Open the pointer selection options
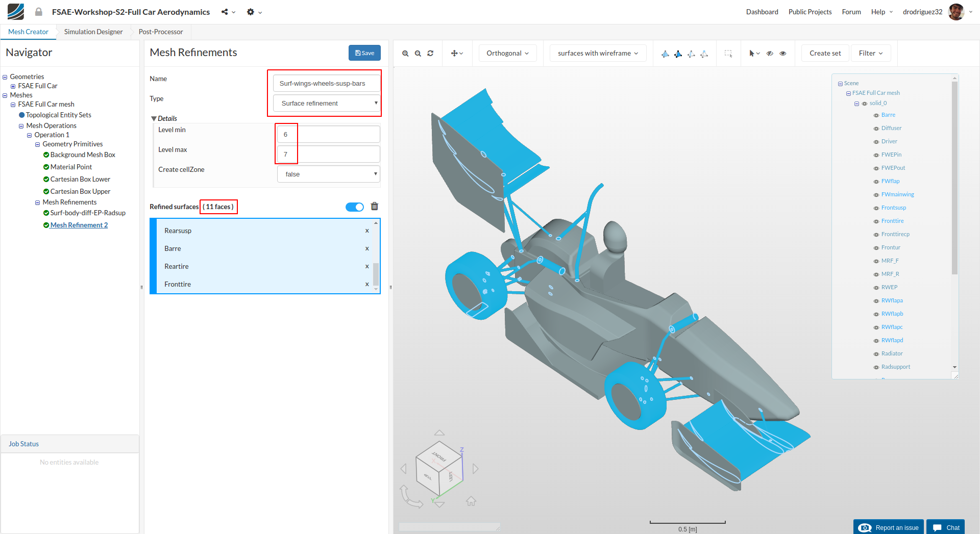980x534 pixels. coord(754,53)
